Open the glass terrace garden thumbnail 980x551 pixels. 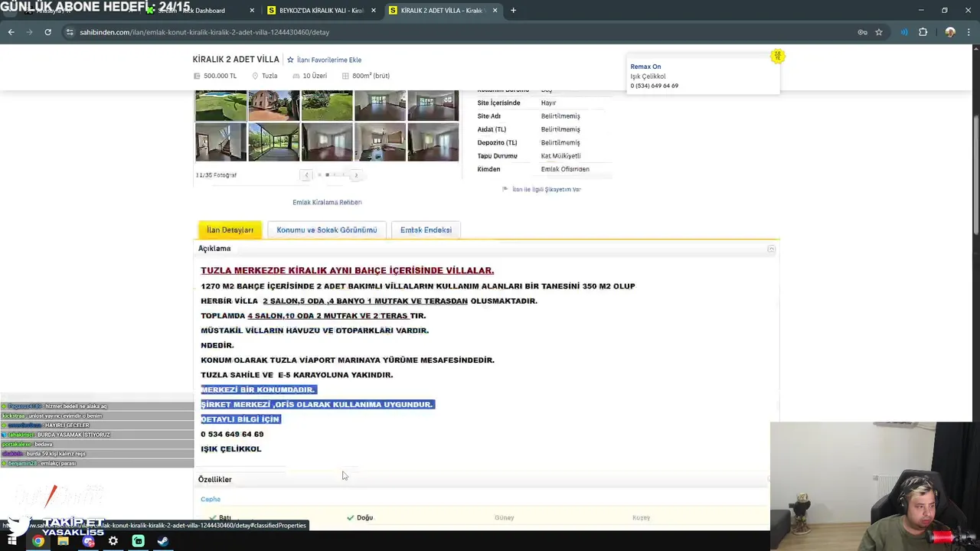click(274, 142)
